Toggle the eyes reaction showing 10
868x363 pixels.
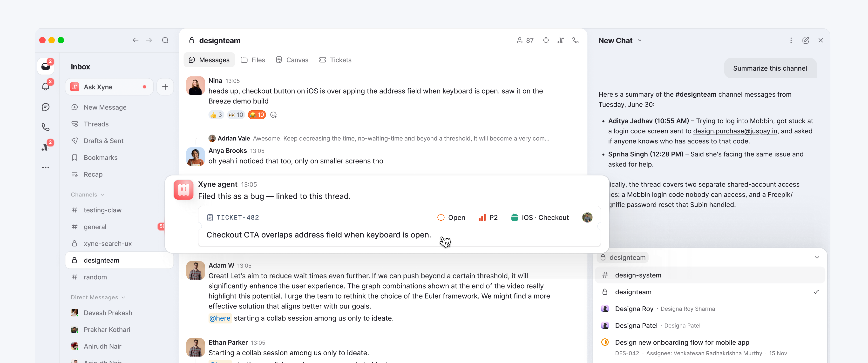click(236, 115)
